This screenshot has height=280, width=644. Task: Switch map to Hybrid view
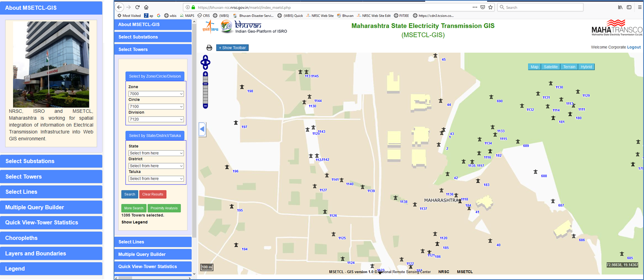(586, 67)
